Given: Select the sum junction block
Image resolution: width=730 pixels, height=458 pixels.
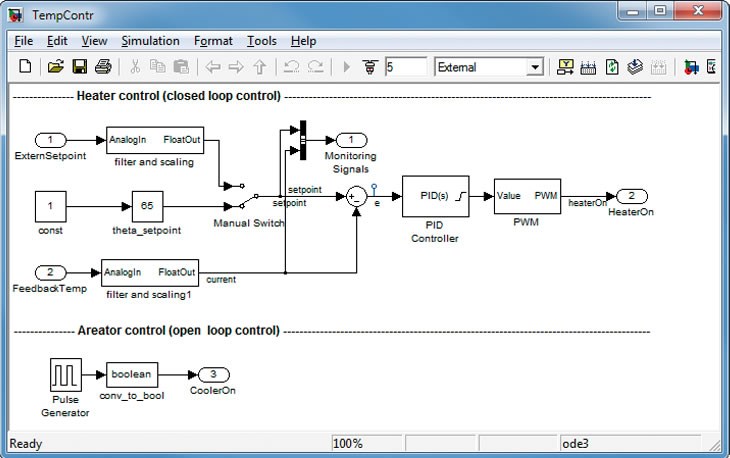Looking at the screenshot, I should (357, 196).
